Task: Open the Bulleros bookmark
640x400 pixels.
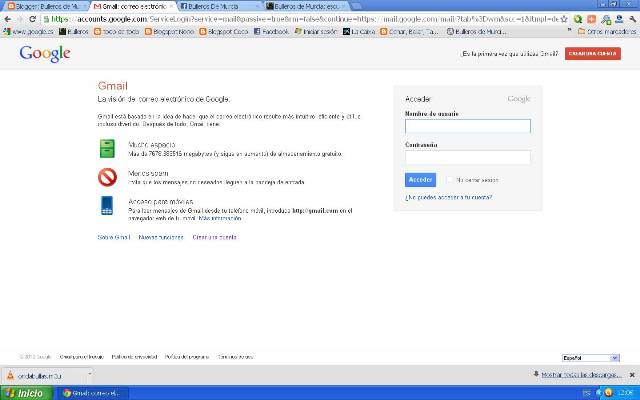Action: [x=74, y=31]
